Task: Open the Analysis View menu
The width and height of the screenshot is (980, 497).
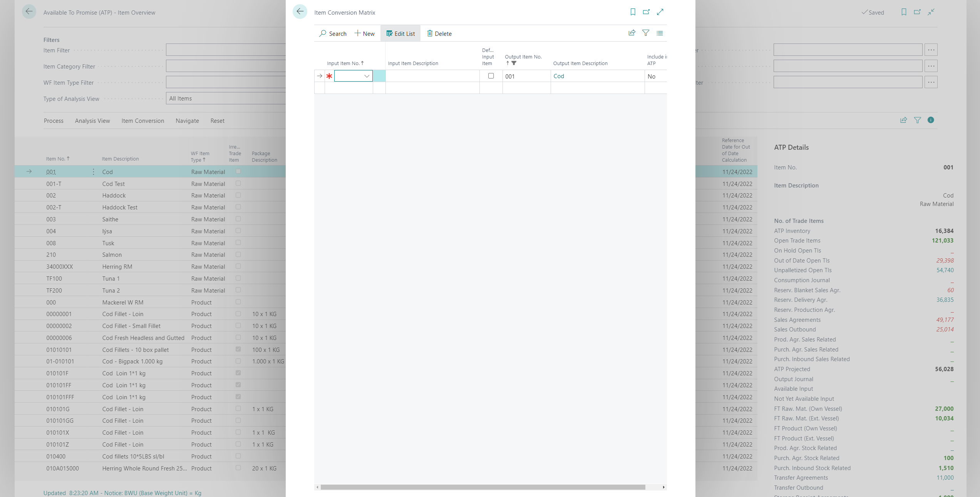Action: click(92, 121)
